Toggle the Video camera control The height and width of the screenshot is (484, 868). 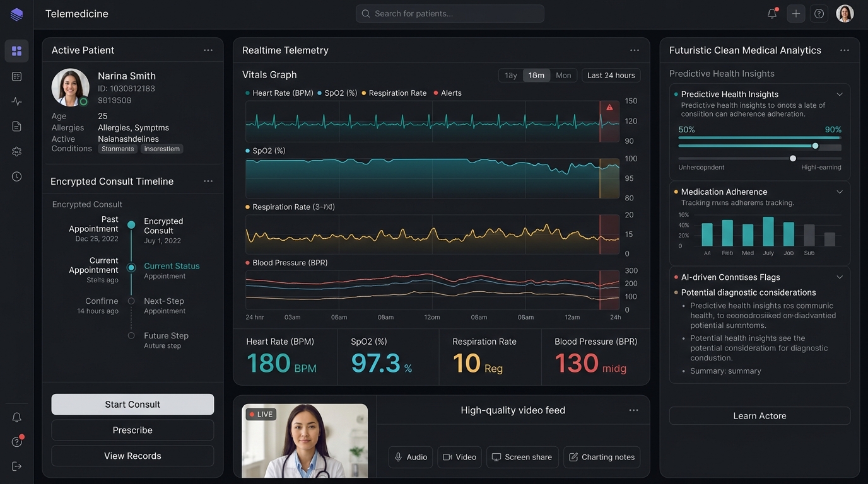tap(460, 457)
